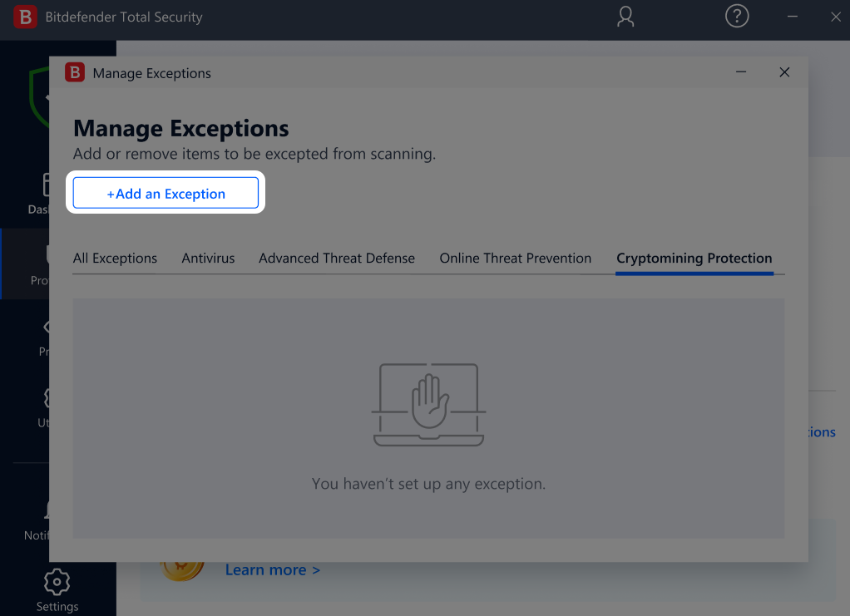Image resolution: width=850 pixels, height=616 pixels.
Task: Close the Manage Exceptions dialog
Action: pyautogui.click(x=783, y=72)
